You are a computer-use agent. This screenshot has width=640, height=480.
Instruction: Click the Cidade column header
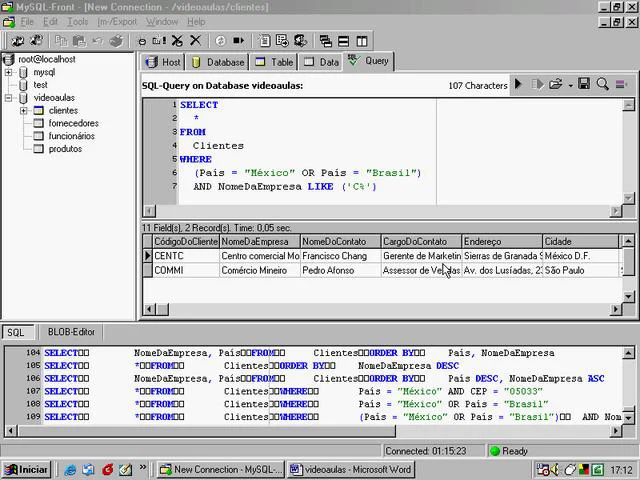pos(580,242)
